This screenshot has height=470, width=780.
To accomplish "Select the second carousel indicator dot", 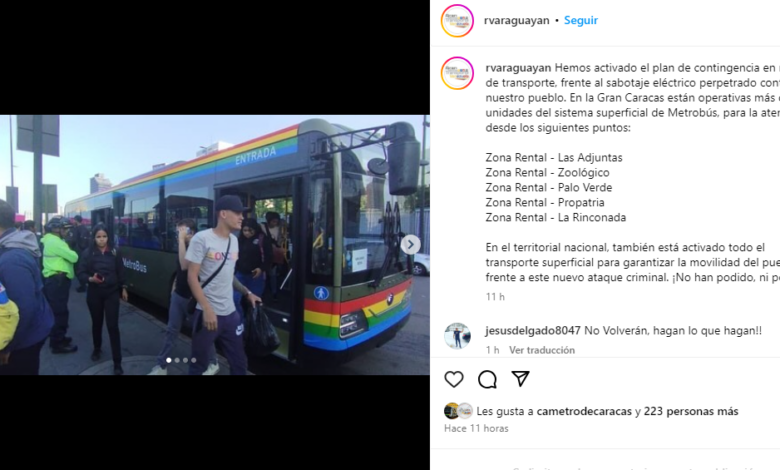I will (177, 361).
